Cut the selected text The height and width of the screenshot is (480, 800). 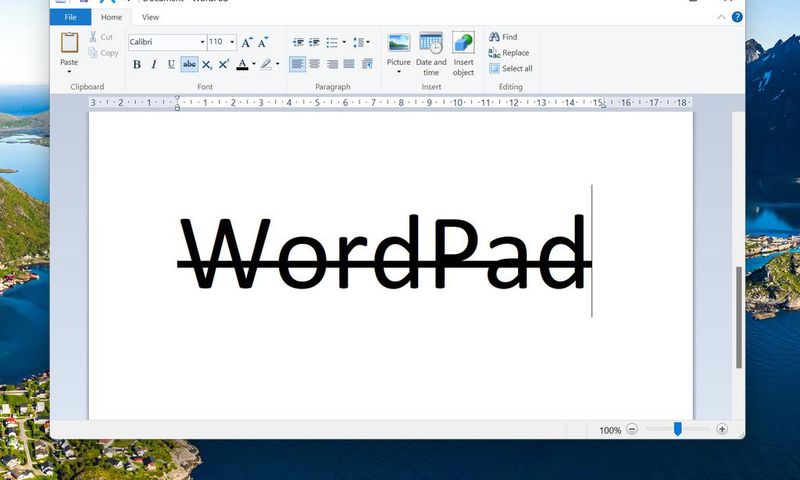click(101, 37)
